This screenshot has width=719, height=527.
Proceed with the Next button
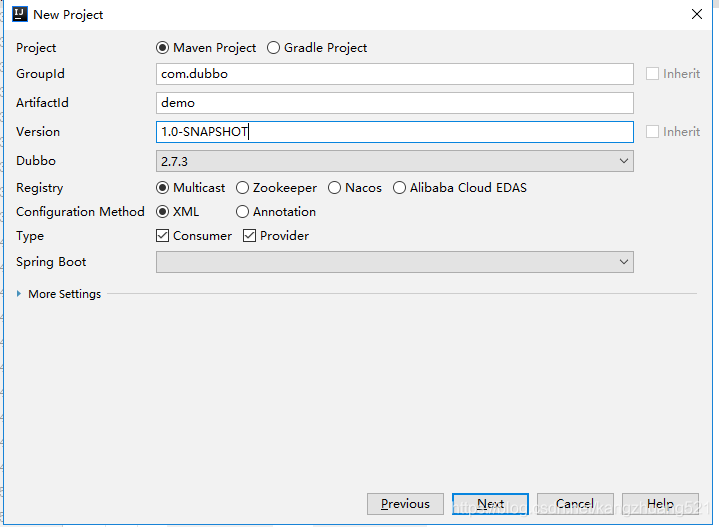pos(490,504)
